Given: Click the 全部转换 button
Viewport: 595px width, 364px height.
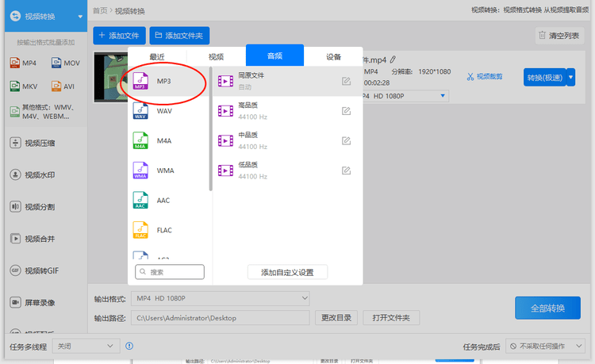Looking at the screenshot, I should tap(547, 308).
